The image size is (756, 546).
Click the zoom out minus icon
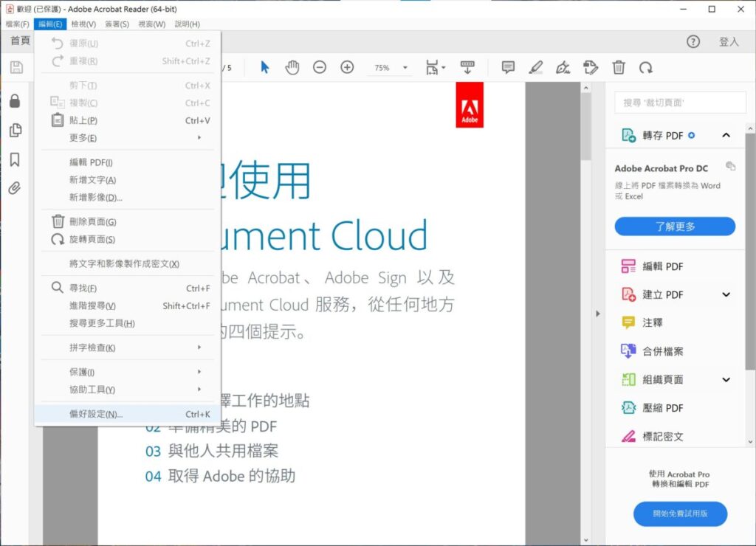pyautogui.click(x=320, y=67)
